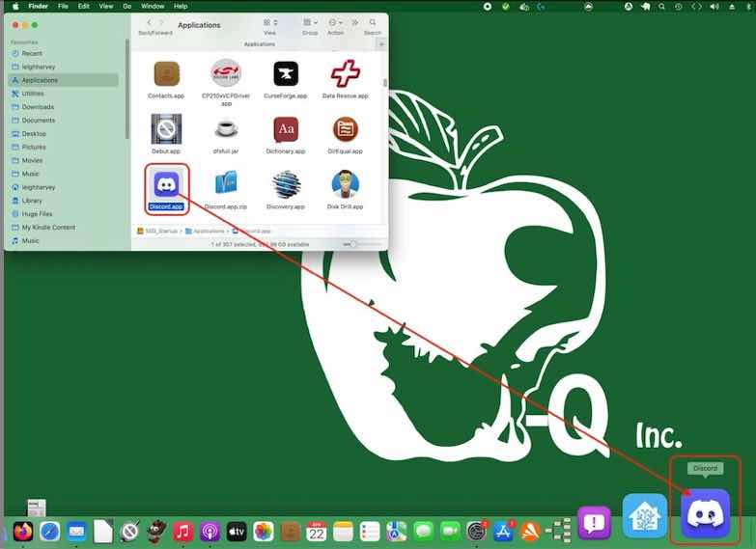Open FaceTime from the Dock

click(x=450, y=532)
